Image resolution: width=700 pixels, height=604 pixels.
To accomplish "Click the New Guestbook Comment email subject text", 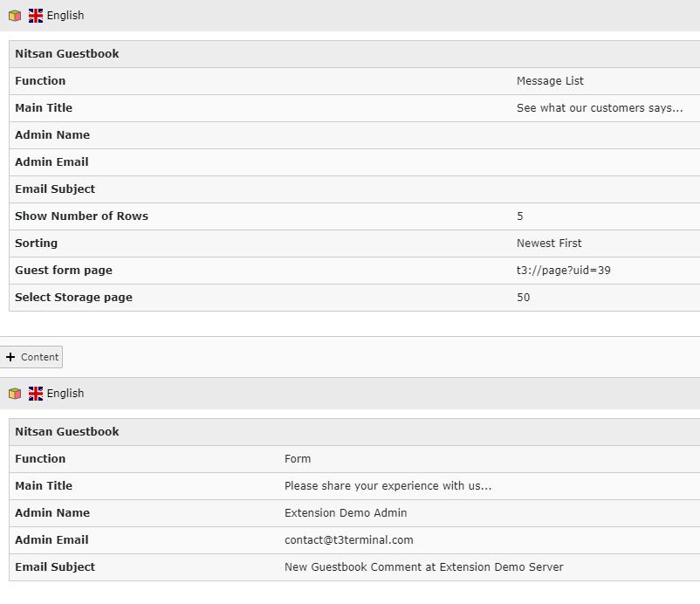I will click(423, 567).
